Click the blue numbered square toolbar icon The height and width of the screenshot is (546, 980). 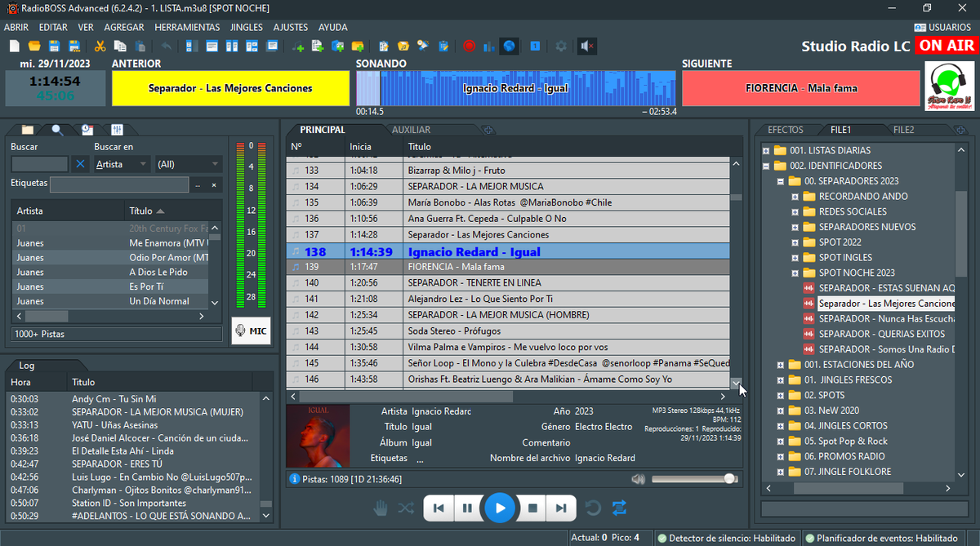(x=535, y=47)
